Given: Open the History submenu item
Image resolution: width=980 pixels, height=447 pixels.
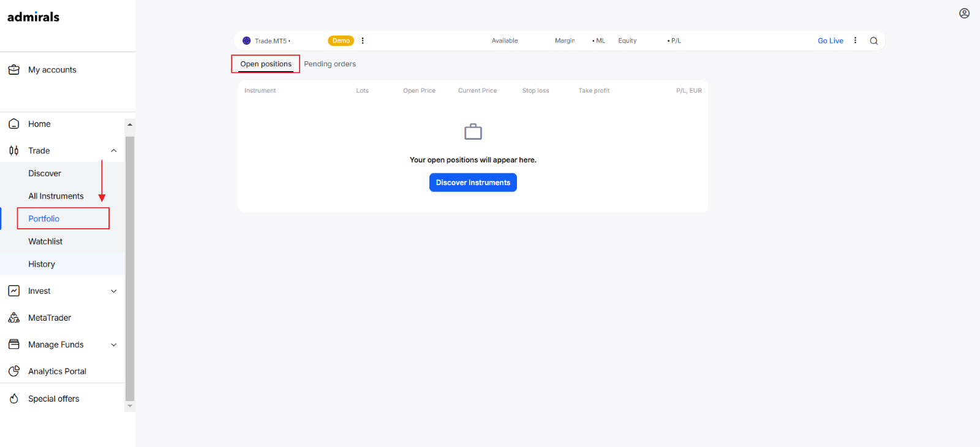Looking at the screenshot, I should pyautogui.click(x=42, y=264).
